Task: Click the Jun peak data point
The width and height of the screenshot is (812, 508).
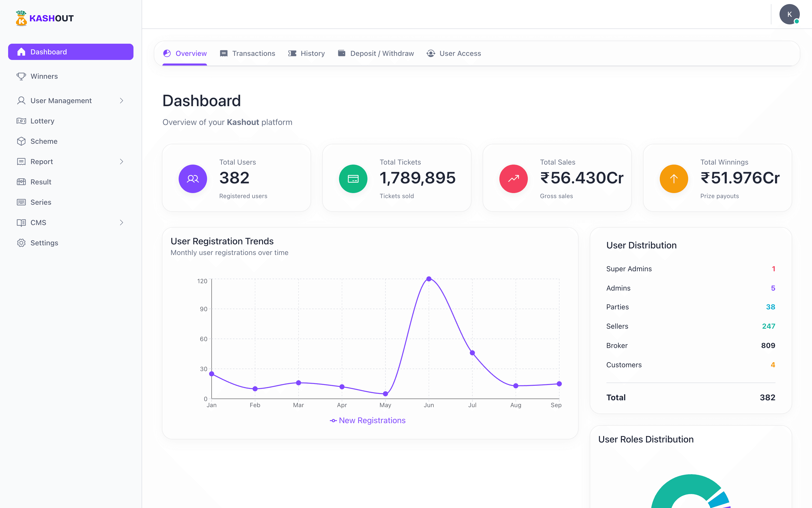Action: pyautogui.click(x=429, y=279)
